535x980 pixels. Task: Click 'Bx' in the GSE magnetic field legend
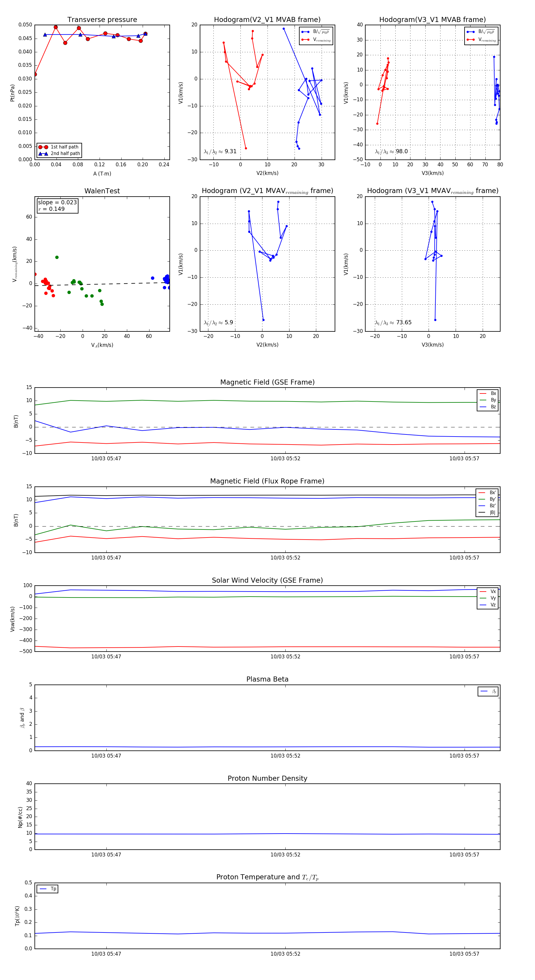coord(488,393)
